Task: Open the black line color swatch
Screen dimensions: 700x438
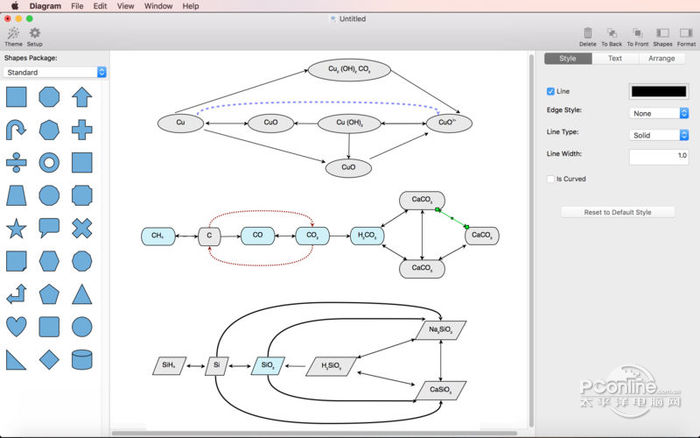Action: 658,91
